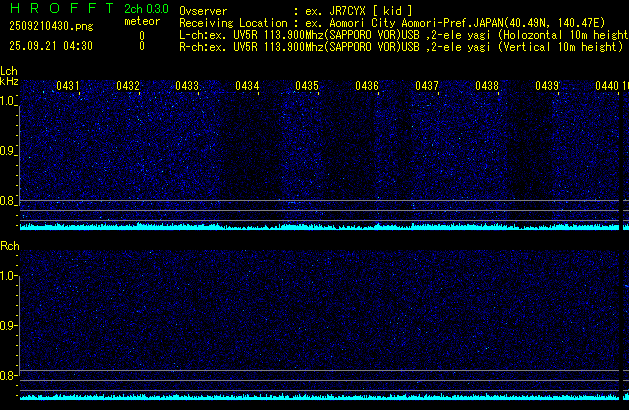
Task: Click the 2ch 0.30 version label
Action: click(x=146, y=9)
